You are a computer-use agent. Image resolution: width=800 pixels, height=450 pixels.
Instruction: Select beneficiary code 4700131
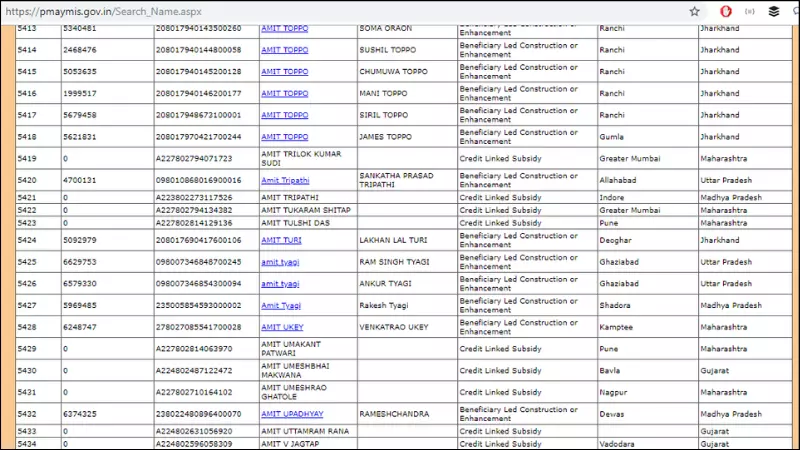[80, 180]
